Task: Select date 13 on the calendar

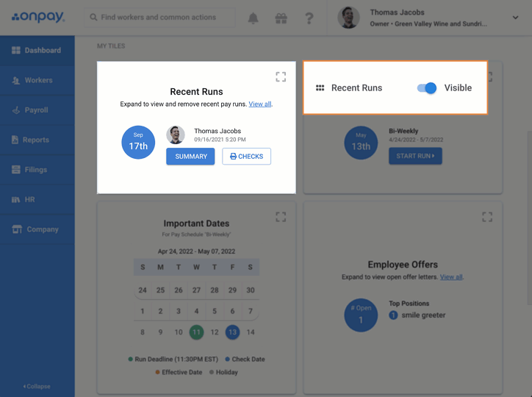Action: [x=232, y=332]
